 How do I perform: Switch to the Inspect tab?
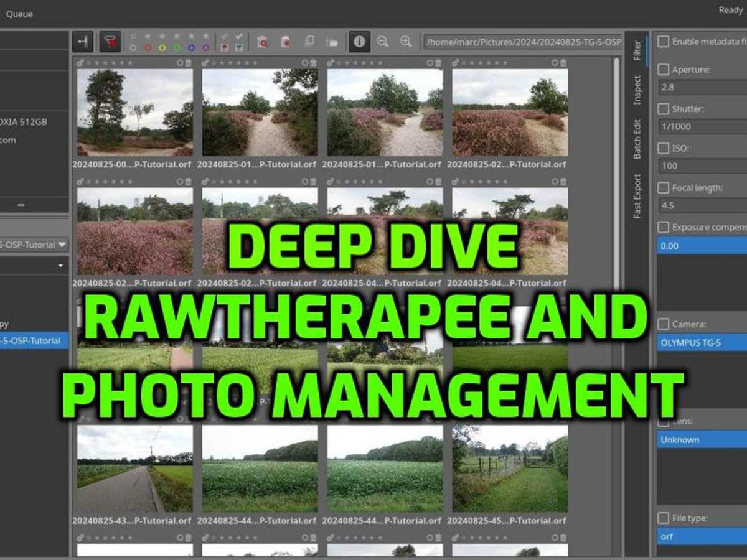(637, 90)
